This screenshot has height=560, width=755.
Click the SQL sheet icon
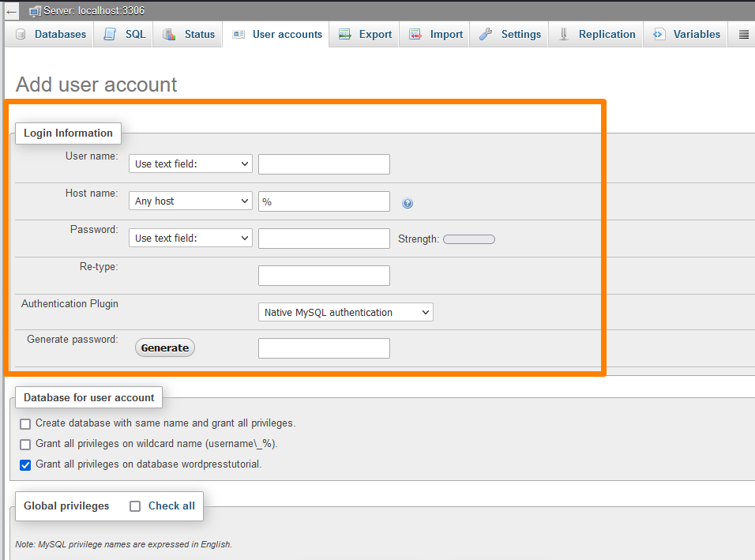(110, 34)
